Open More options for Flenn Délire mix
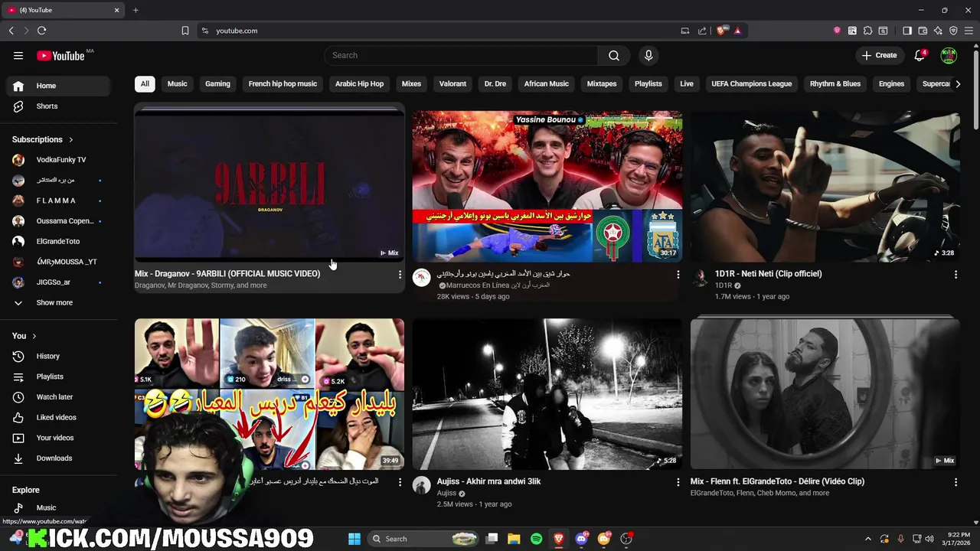 click(x=955, y=482)
